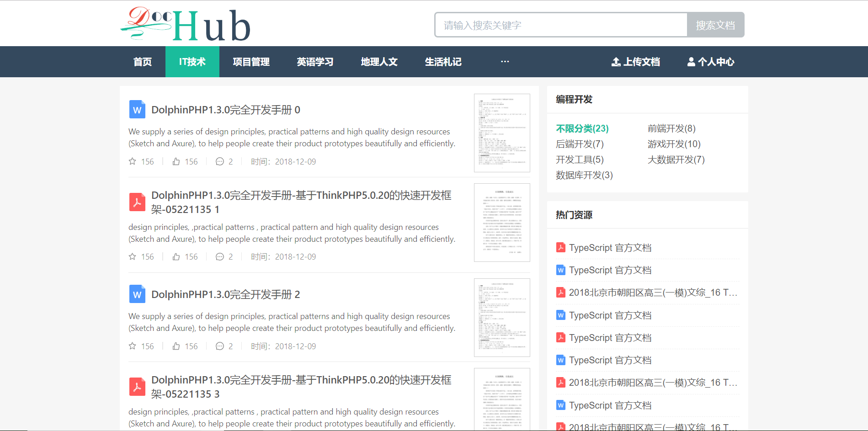Open the 地理人文 nav tab
The height and width of the screenshot is (431, 868).
(x=379, y=62)
